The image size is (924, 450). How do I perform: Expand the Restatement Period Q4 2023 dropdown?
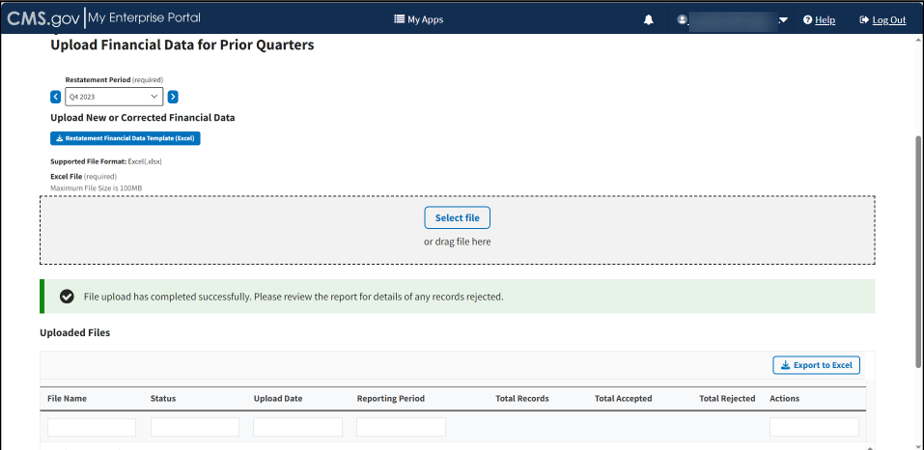113,97
